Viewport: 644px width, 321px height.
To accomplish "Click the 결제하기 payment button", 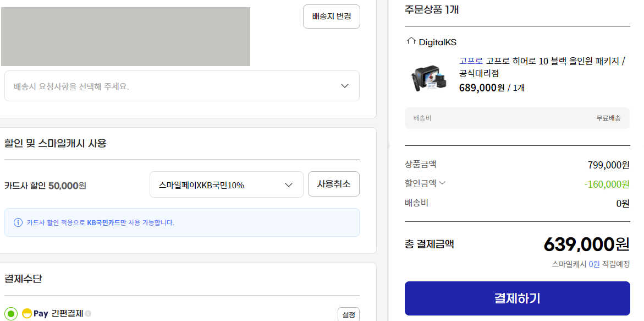I will 517,298.
